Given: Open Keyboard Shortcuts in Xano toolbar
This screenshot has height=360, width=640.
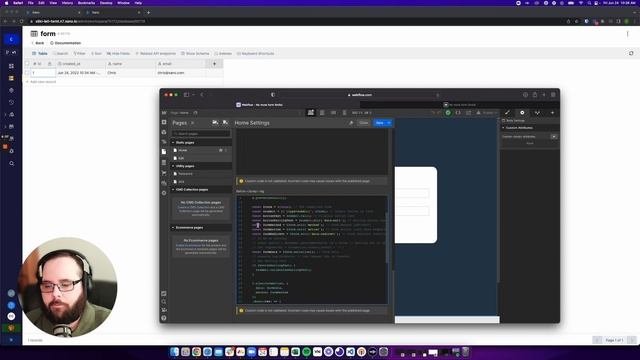Looking at the screenshot, I should (256, 53).
